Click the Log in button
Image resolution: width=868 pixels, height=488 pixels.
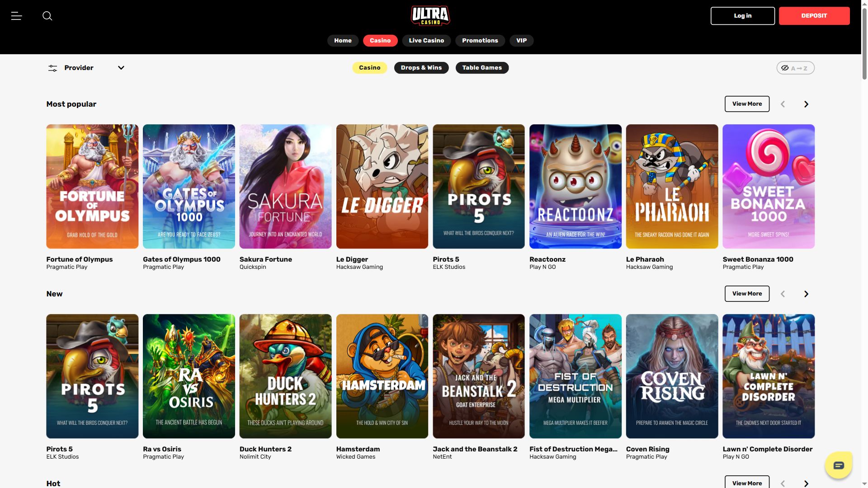743,16
